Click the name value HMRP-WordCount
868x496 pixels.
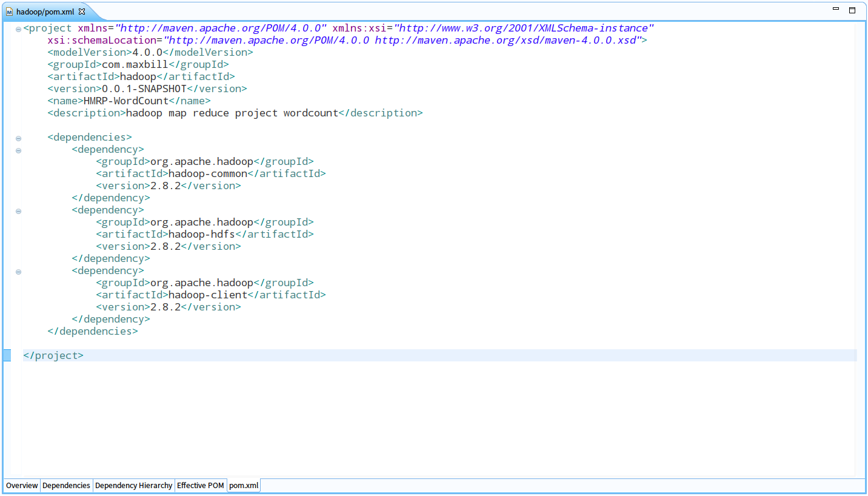click(126, 101)
